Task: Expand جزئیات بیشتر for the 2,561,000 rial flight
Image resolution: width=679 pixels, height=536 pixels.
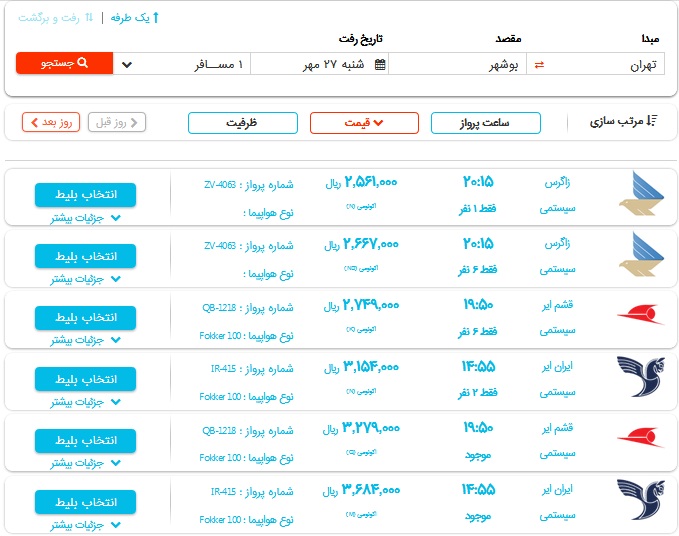Action: pos(85,218)
